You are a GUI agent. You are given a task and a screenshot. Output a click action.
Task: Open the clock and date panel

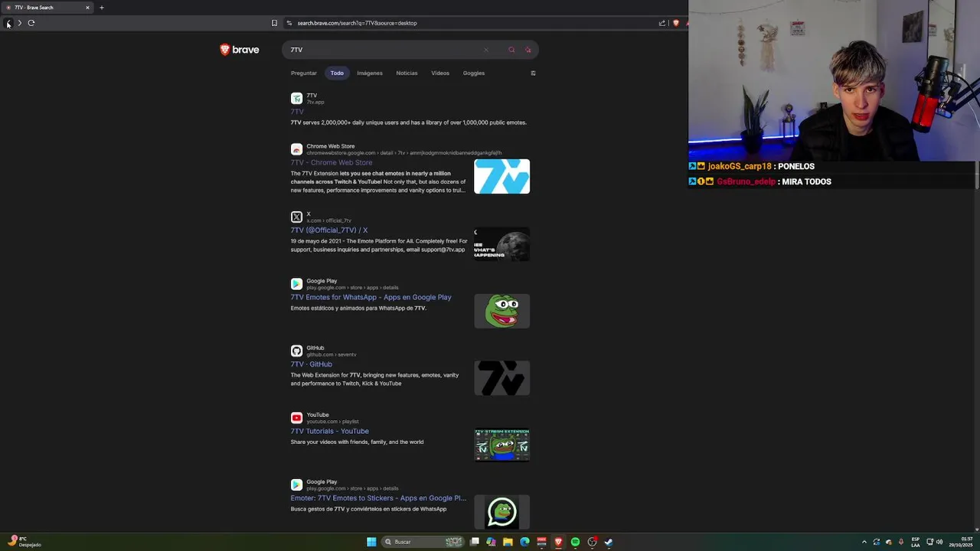961,542
